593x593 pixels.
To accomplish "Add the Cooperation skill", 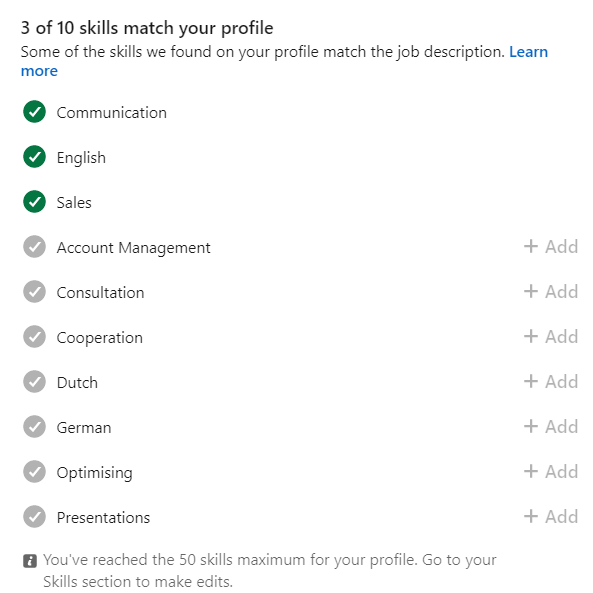I will tap(551, 337).
